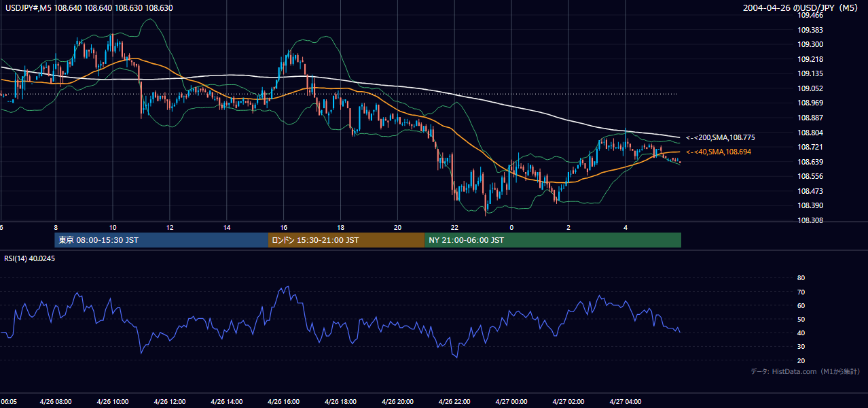This screenshot has width=868, height=408.
Task: Click the 4/26 18:00 time axis label
Action: tap(341, 401)
